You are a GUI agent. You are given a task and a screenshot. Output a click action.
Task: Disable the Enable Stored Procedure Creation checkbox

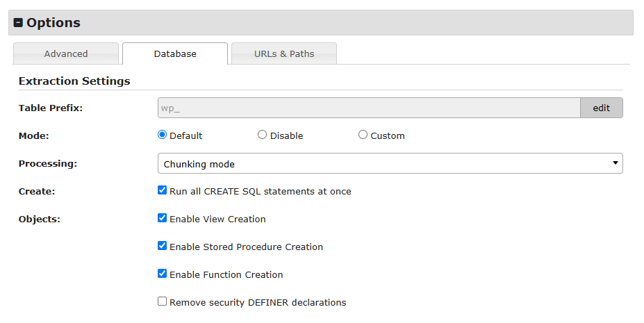coord(163,246)
